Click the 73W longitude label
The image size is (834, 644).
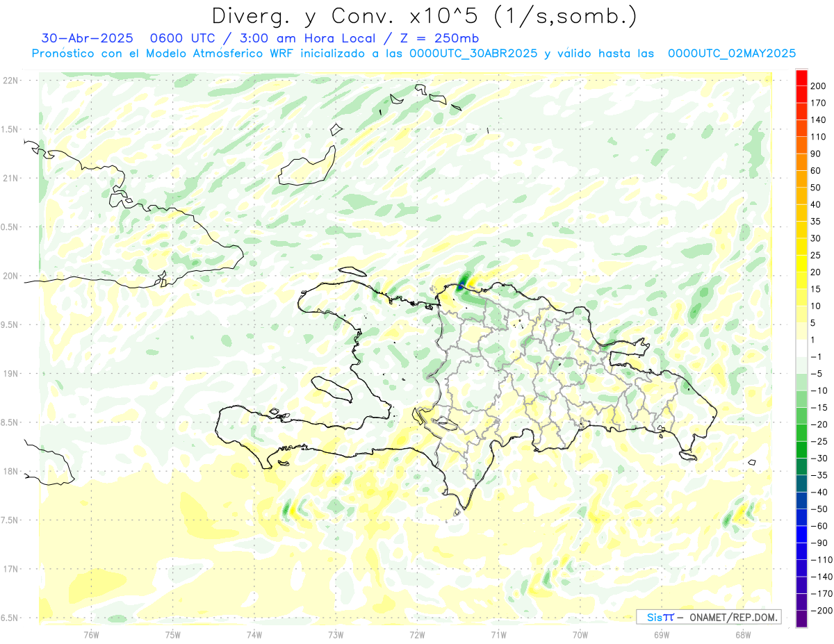click(336, 634)
